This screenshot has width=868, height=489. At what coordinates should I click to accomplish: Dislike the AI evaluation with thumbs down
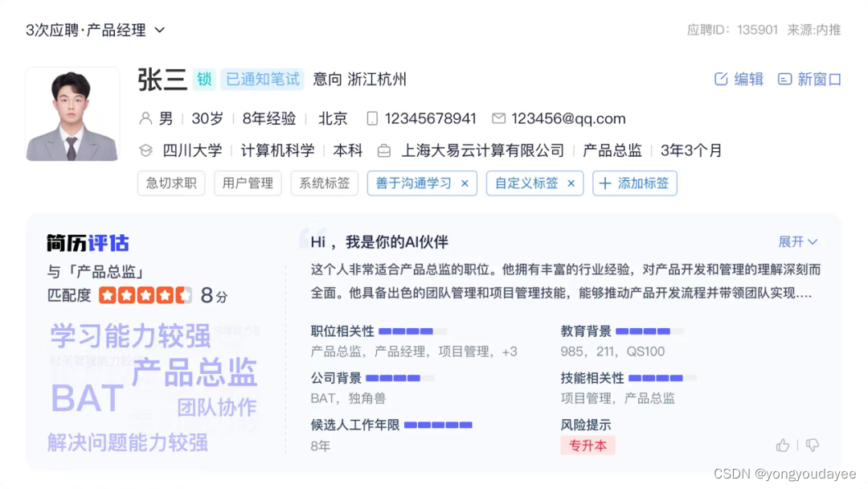point(811,446)
